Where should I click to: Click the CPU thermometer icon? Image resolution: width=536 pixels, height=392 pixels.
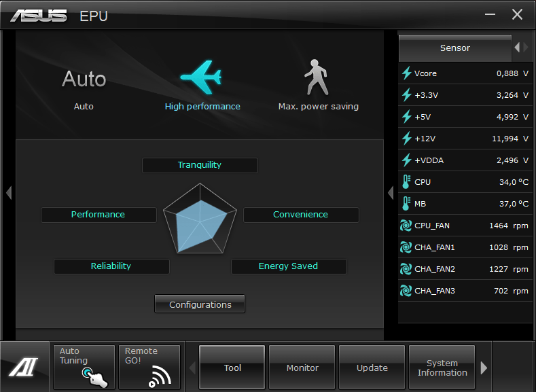point(406,182)
